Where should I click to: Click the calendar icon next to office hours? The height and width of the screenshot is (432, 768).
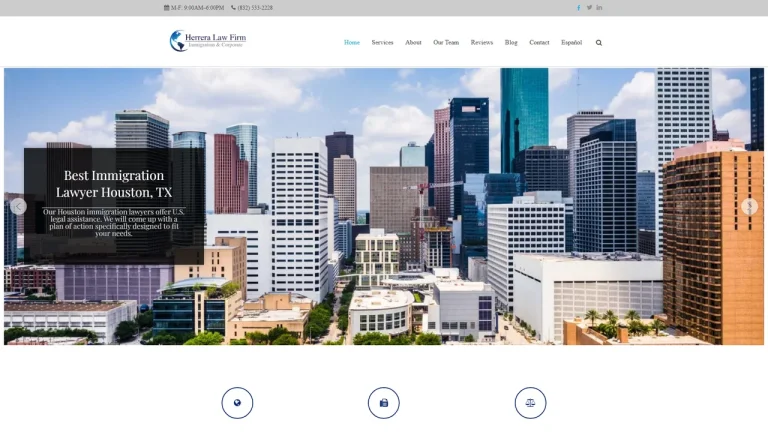(x=167, y=8)
